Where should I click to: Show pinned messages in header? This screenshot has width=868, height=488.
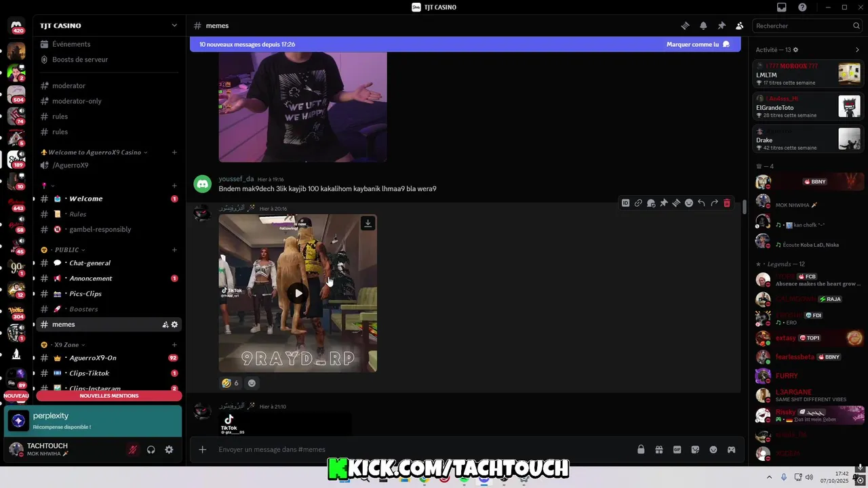722,26
